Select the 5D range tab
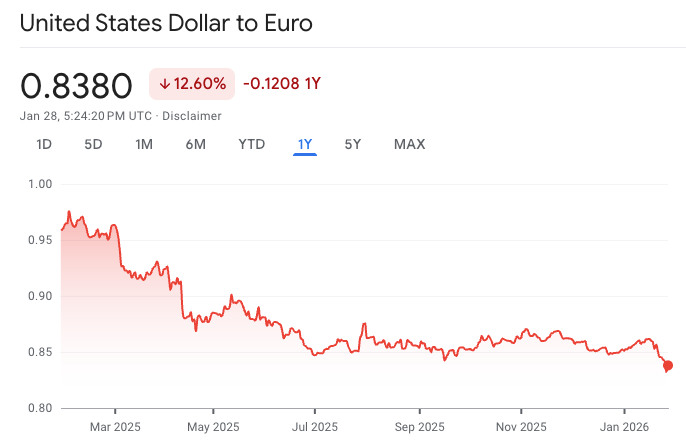 click(93, 144)
